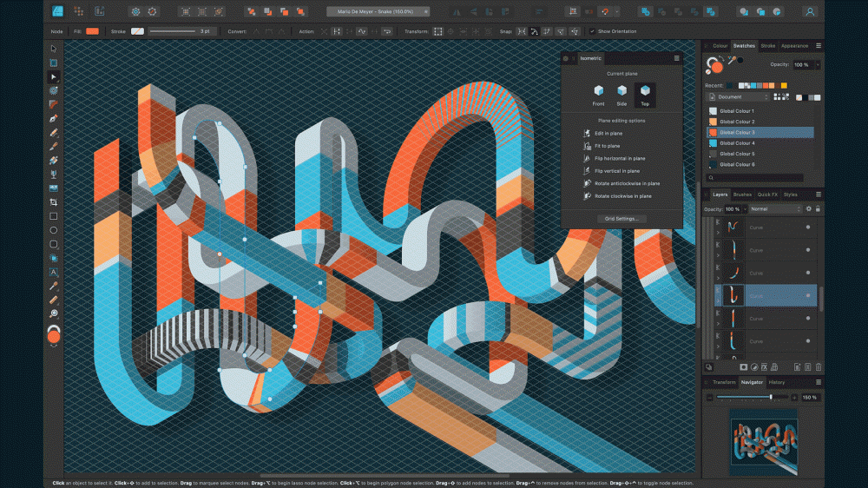868x488 pixels.
Task: Select the Rectangle shape tool
Action: point(53,216)
